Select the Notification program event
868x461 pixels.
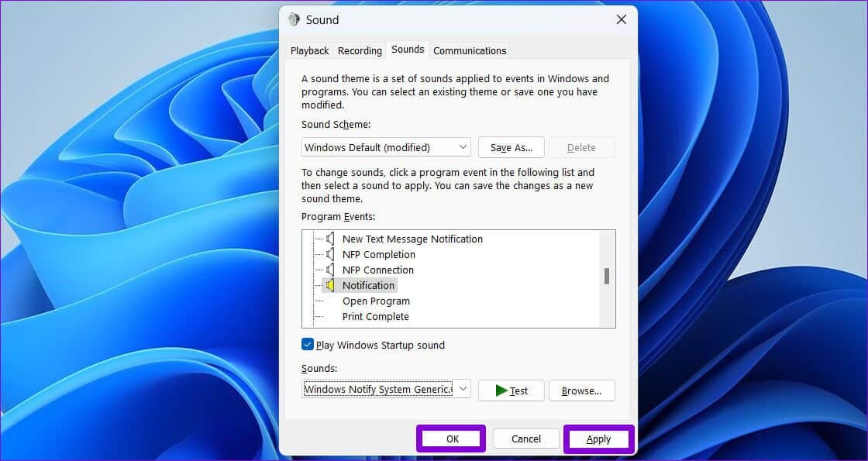[x=368, y=285]
